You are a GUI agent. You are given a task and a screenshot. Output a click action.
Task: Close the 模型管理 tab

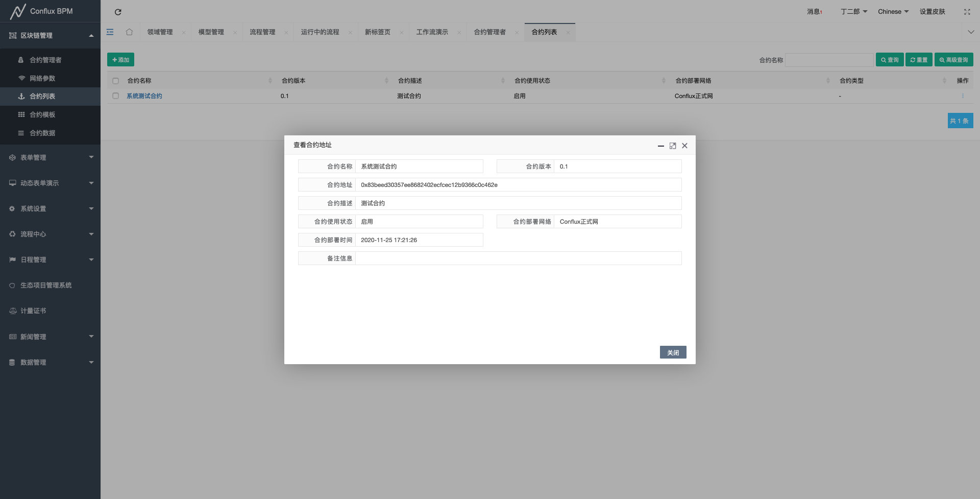pos(235,33)
